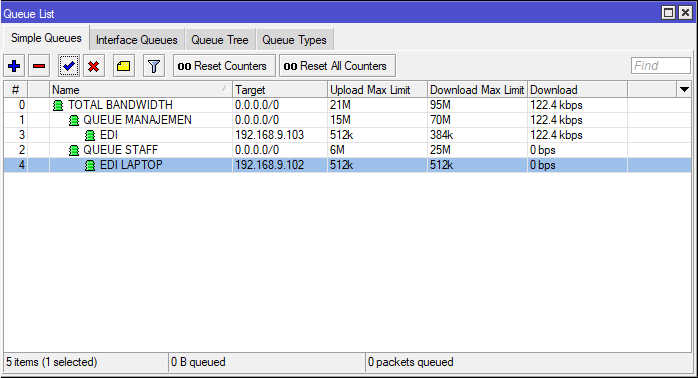Select the EDI queue name in row 3
Image resolution: width=698 pixels, height=378 pixels.
coord(109,135)
